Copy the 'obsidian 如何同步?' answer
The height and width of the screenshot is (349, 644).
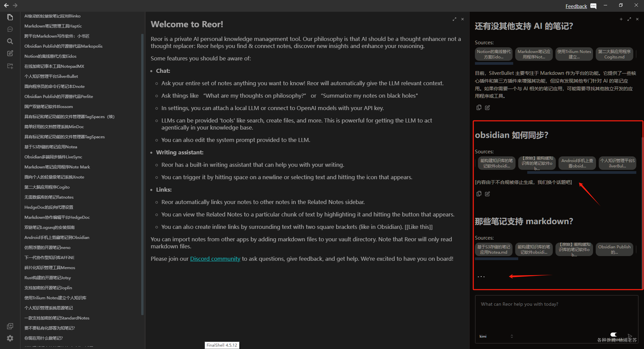pyautogui.click(x=479, y=194)
